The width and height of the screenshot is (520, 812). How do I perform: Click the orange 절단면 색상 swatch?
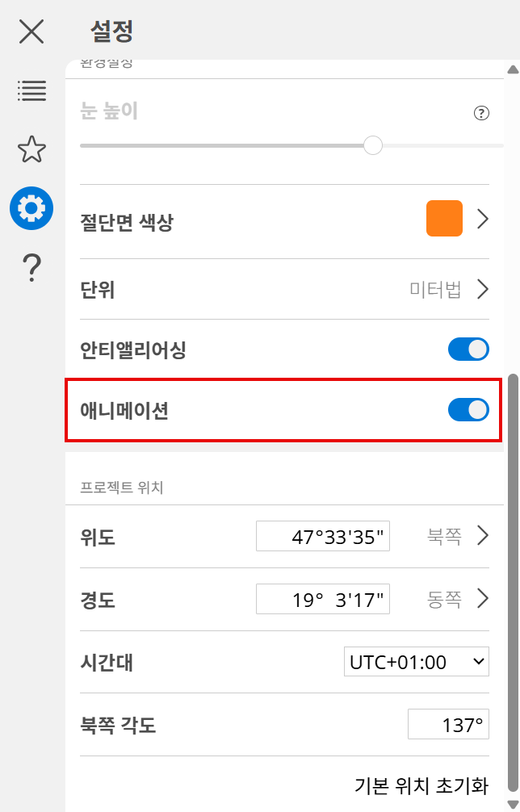coord(444,219)
